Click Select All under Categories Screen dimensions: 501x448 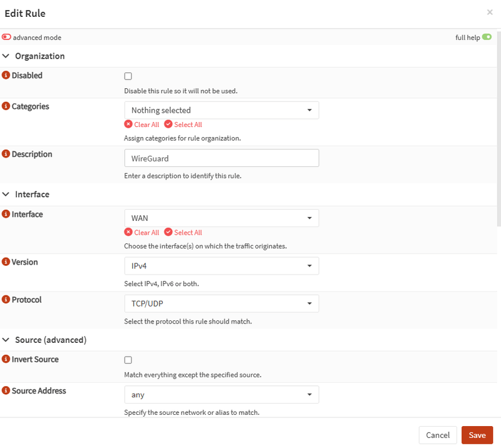point(183,125)
